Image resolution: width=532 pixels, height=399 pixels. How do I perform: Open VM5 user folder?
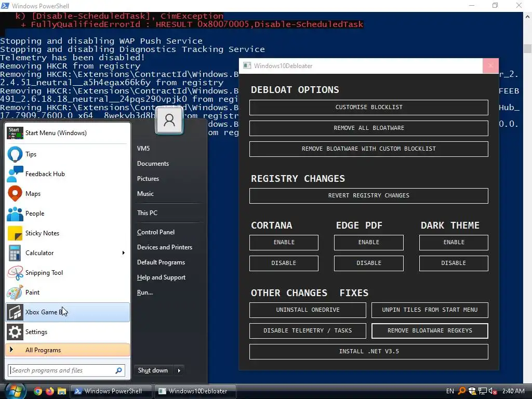pyautogui.click(x=143, y=148)
